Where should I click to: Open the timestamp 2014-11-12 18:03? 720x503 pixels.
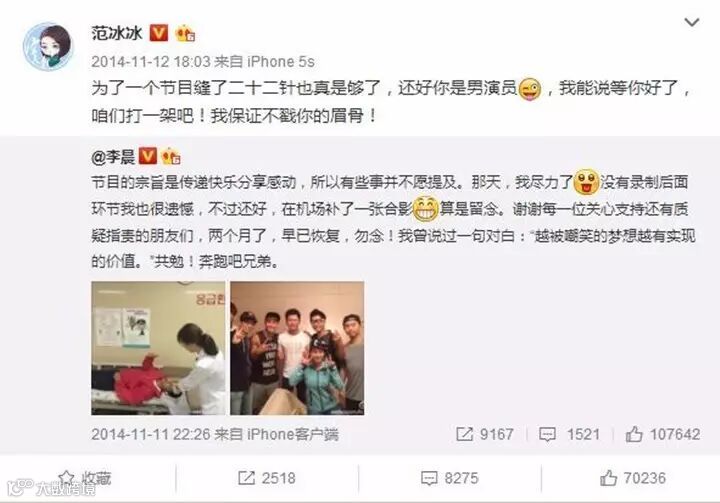[151, 62]
